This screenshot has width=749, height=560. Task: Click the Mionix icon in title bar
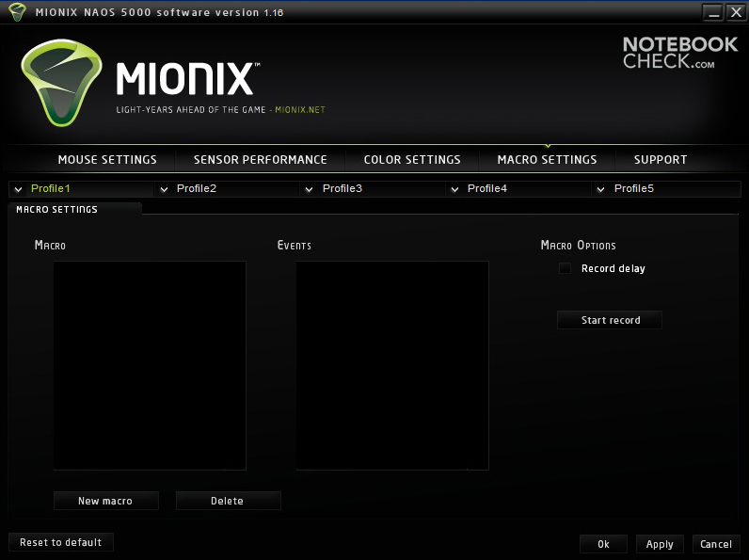17,12
